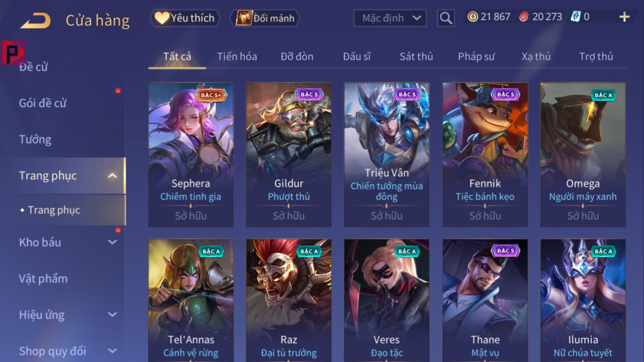Click the red ruby currency icon

[x=524, y=17]
